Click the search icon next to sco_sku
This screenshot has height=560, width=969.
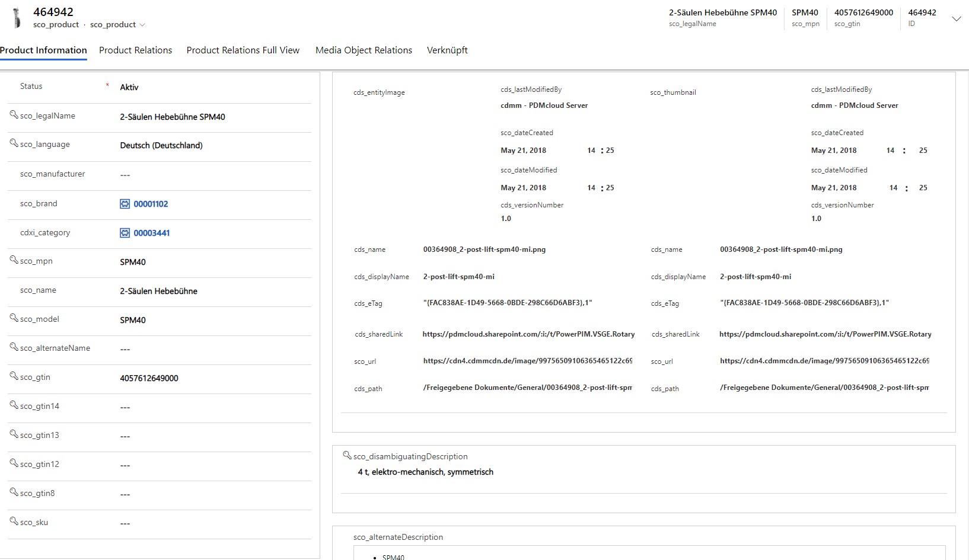(x=14, y=521)
